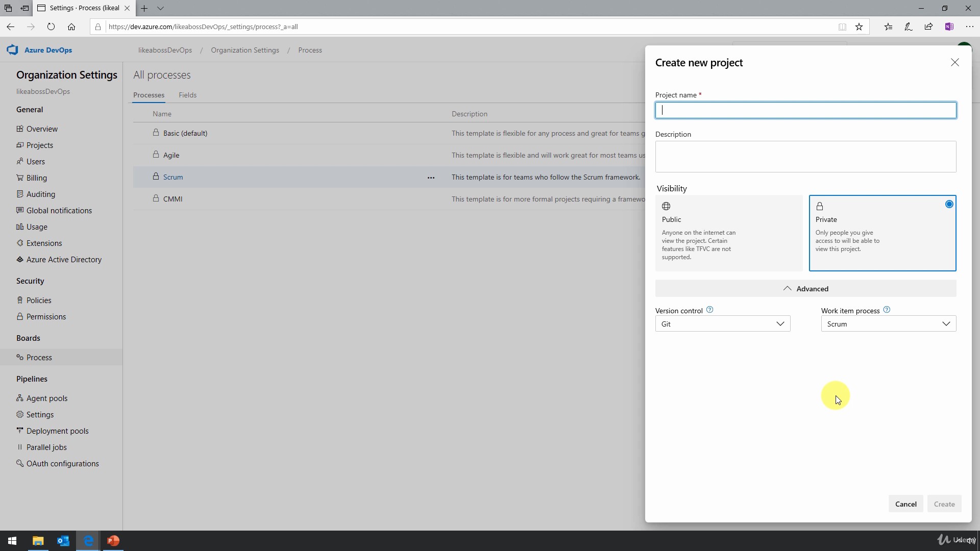Open the Version control Git dropdown
The height and width of the screenshot is (551, 980).
pyautogui.click(x=723, y=324)
